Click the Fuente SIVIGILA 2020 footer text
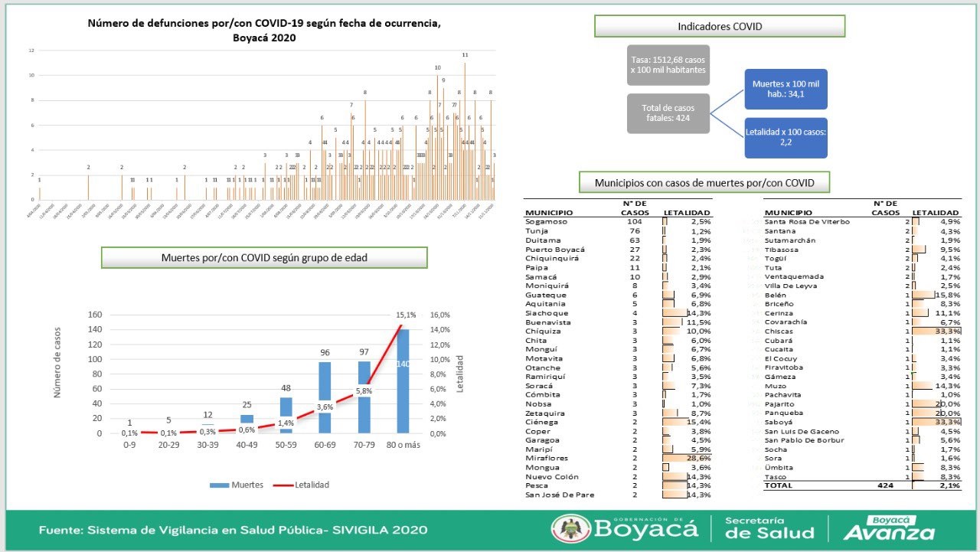Image resolution: width=980 pixels, height=552 pixels. click(x=234, y=530)
